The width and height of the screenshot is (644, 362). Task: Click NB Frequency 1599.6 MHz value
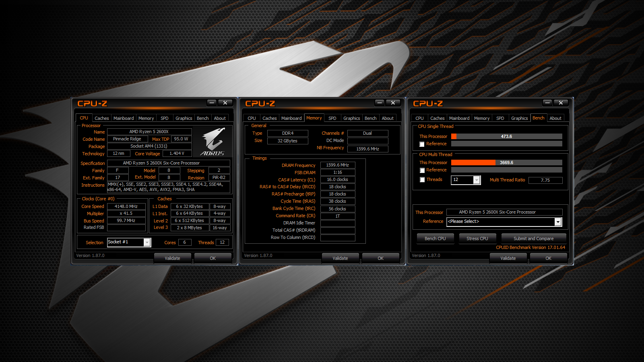pos(368,149)
